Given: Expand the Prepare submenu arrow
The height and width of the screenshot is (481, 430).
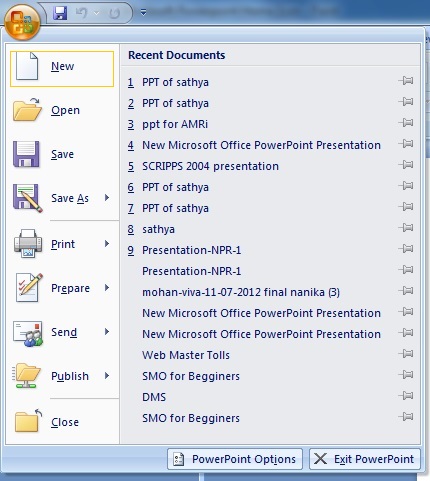Looking at the screenshot, I should tap(107, 288).
